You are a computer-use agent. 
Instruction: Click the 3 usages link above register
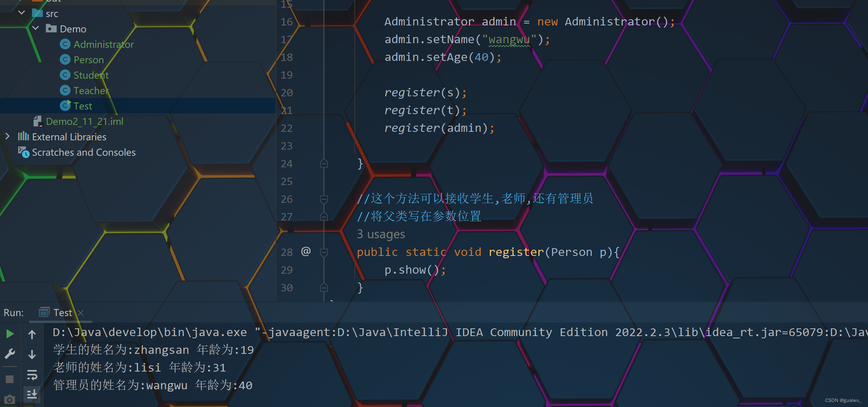coord(381,234)
